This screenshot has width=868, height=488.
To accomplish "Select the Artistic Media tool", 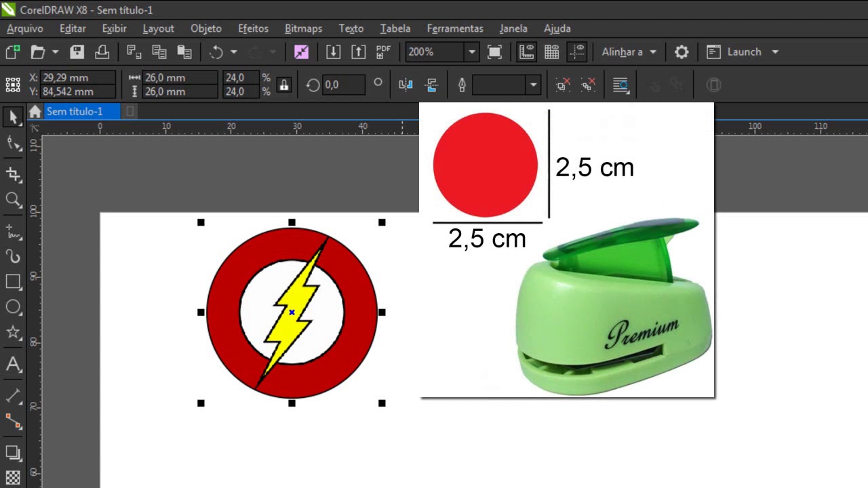I will tap(13, 256).
